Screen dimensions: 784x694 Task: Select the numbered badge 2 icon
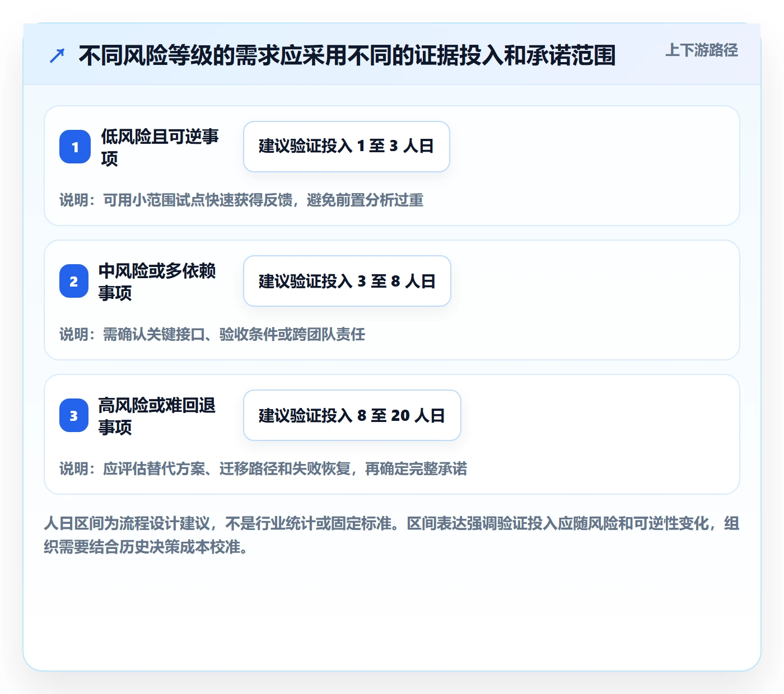point(74,281)
